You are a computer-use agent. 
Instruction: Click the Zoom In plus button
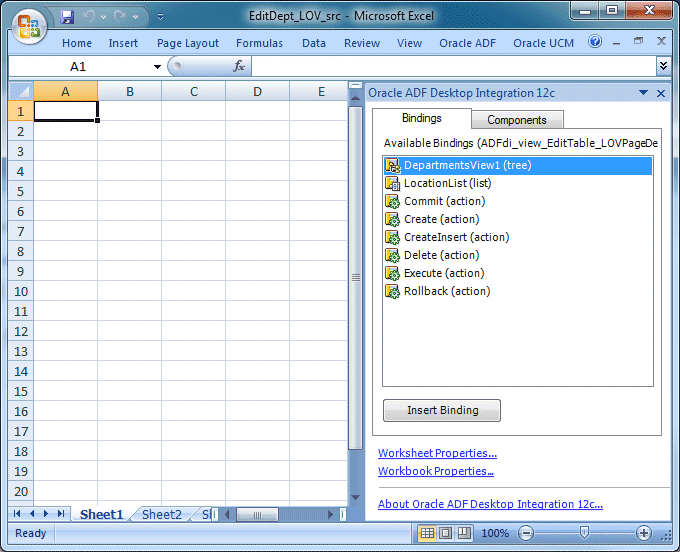644,533
